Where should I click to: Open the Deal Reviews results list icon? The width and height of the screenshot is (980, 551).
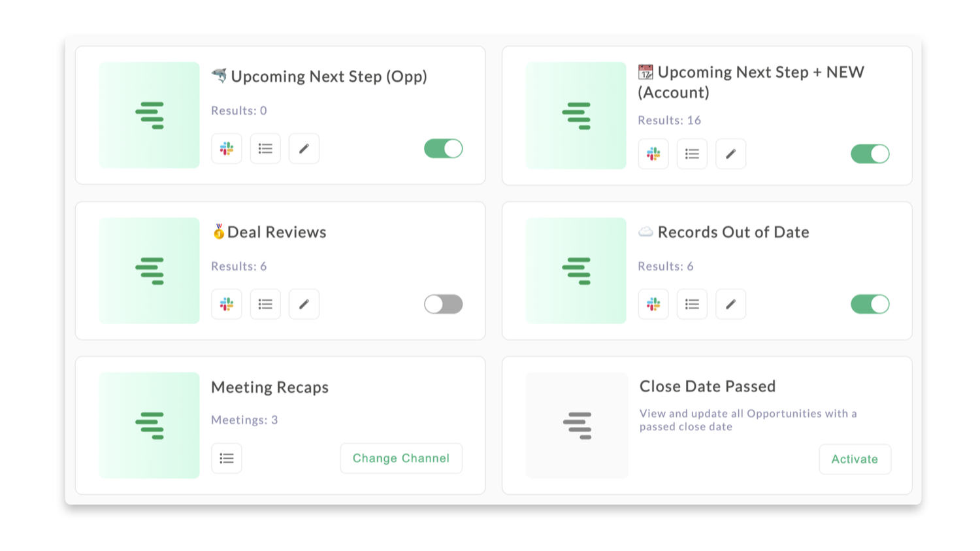coord(265,305)
